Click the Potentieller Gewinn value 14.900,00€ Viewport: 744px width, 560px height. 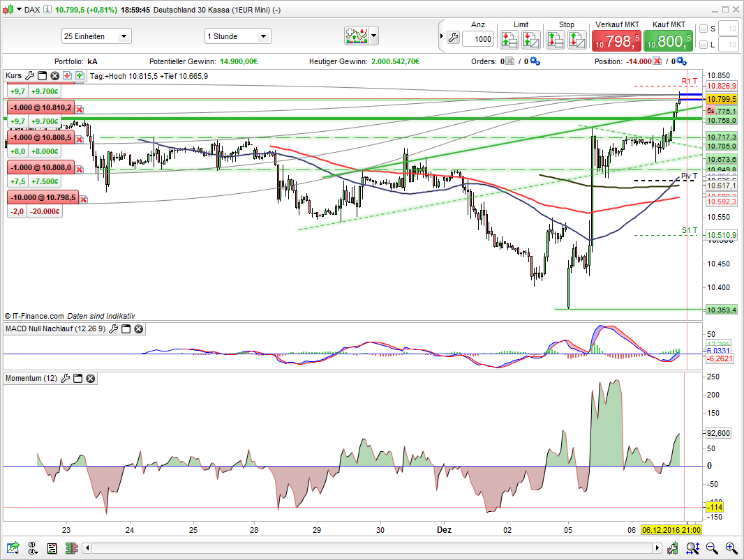(239, 61)
